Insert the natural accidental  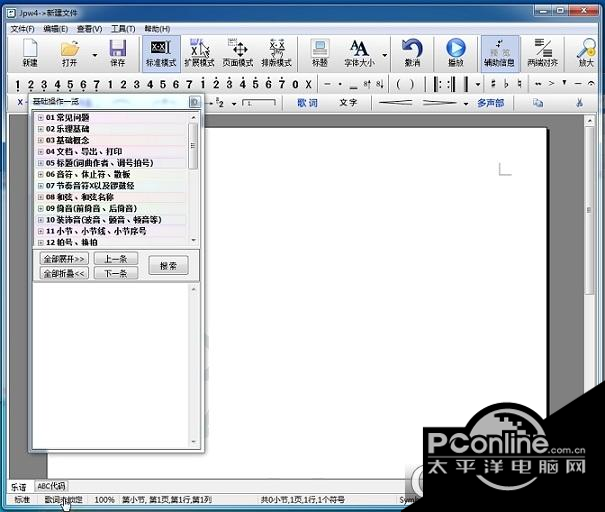pyautogui.click(x=519, y=84)
